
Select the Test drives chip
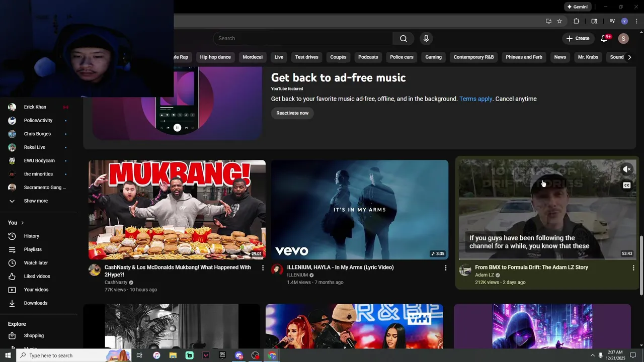click(x=307, y=57)
